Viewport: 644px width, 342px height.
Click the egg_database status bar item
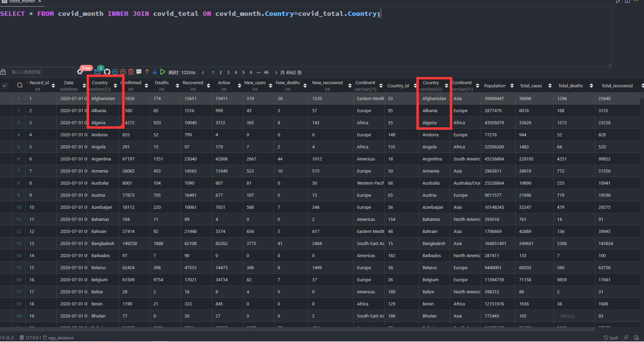click(x=58, y=338)
